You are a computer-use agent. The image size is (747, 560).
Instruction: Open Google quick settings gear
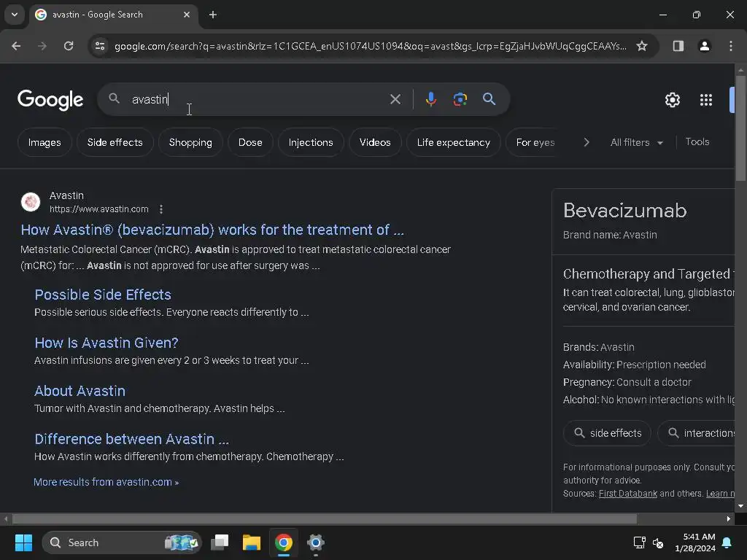(672, 100)
